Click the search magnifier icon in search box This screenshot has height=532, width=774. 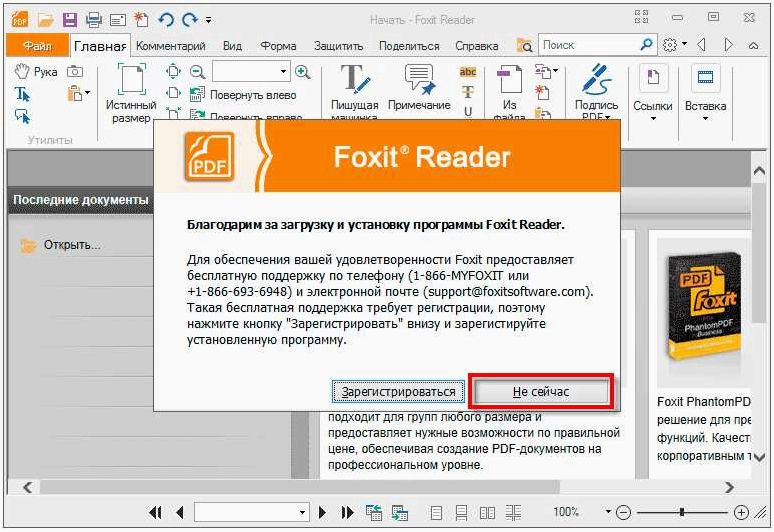click(x=646, y=45)
